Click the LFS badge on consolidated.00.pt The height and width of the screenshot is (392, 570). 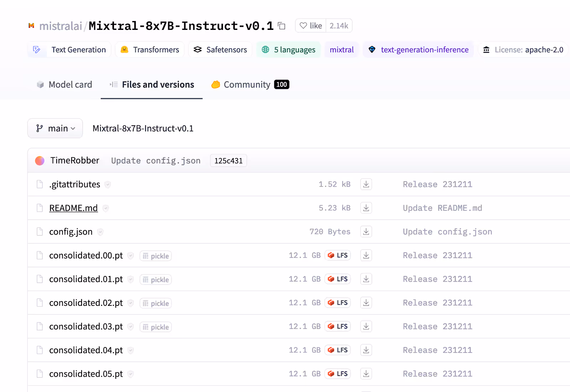click(338, 255)
